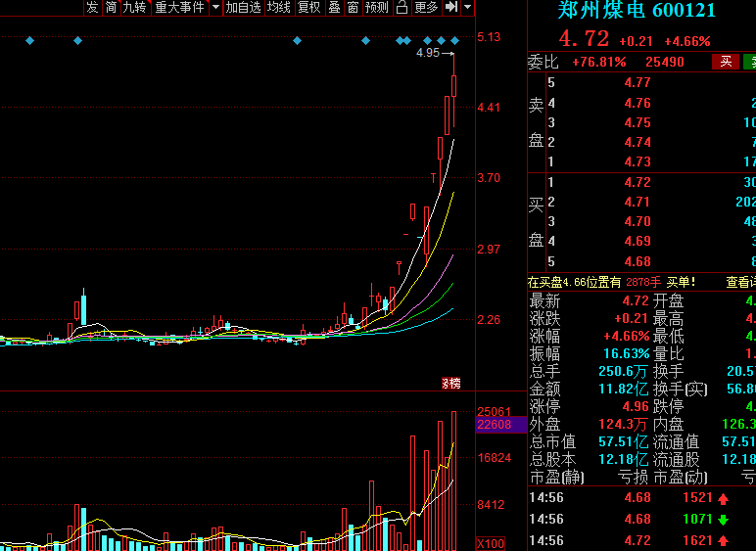The image size is (756, 551).
Task: Open the 更多 menu
Action: (426, 7)
